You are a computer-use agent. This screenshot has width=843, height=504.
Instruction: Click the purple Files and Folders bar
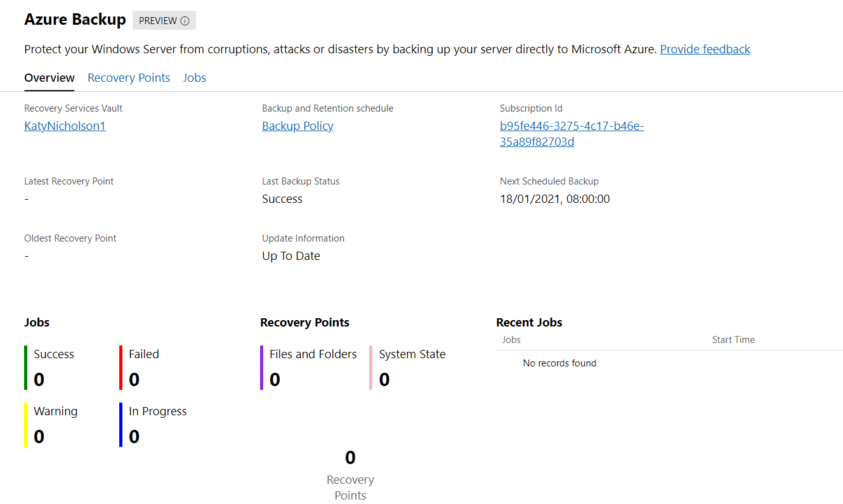[x=261, y=368]
